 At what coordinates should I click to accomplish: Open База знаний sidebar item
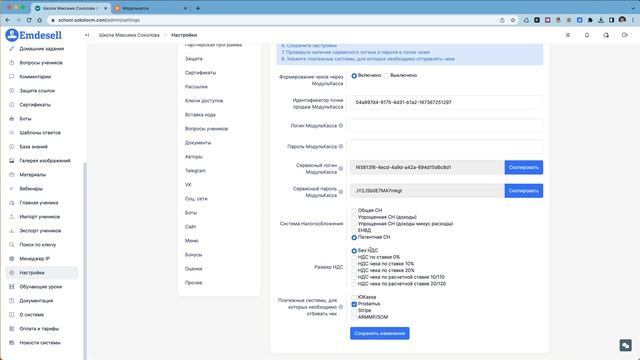coord(33,147)
